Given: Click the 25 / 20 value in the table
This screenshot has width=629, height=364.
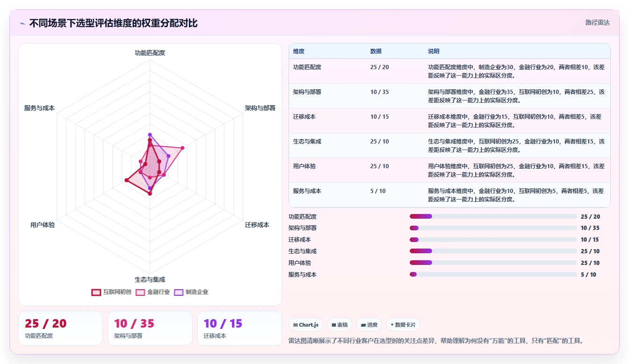Looking at the screenshot, I should pyautogui.click(x=380, y=67).
